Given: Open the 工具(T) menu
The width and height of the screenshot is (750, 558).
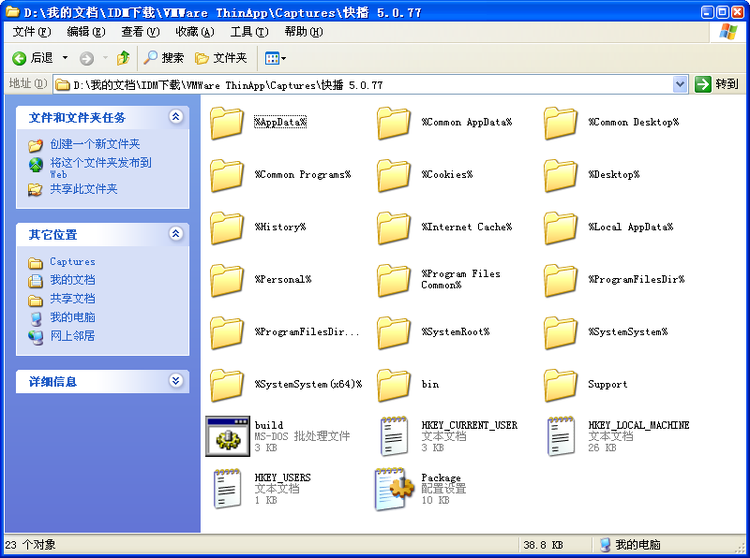Looking at the screenshot, I should pos(248,32).
